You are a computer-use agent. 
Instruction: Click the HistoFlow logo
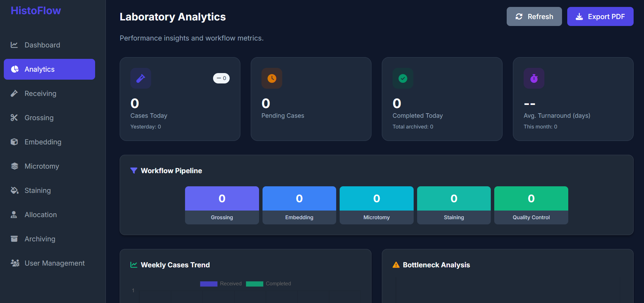click(36, 11)
